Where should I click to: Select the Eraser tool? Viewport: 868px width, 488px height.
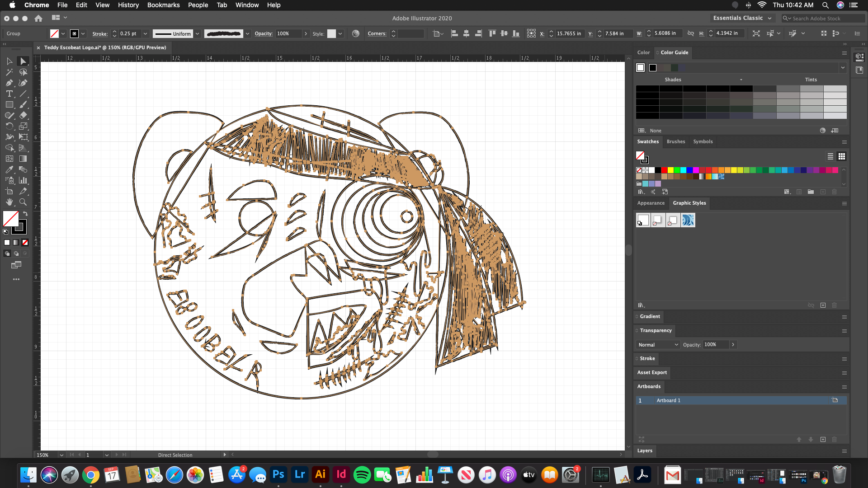[23, 115]
